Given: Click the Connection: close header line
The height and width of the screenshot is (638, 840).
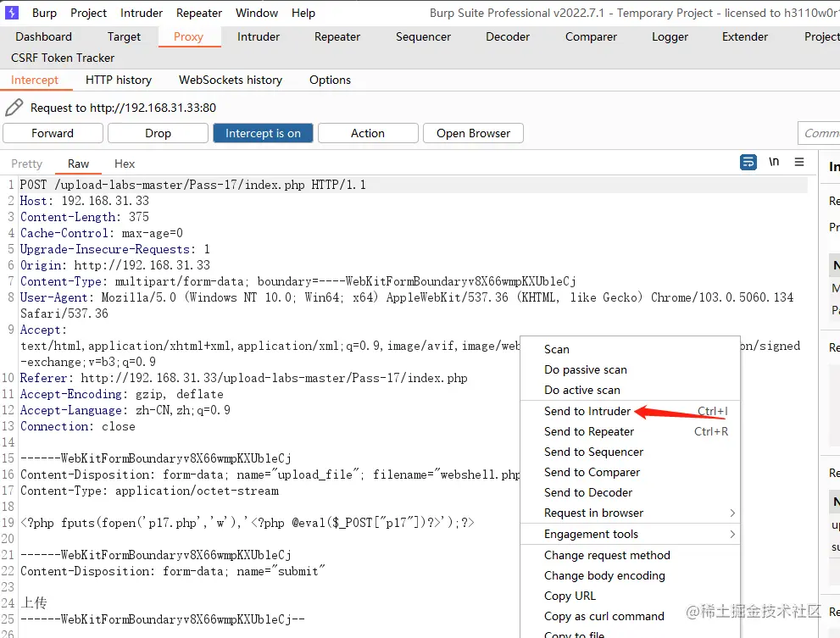Looking at the screenshot, I should (78, 426).
